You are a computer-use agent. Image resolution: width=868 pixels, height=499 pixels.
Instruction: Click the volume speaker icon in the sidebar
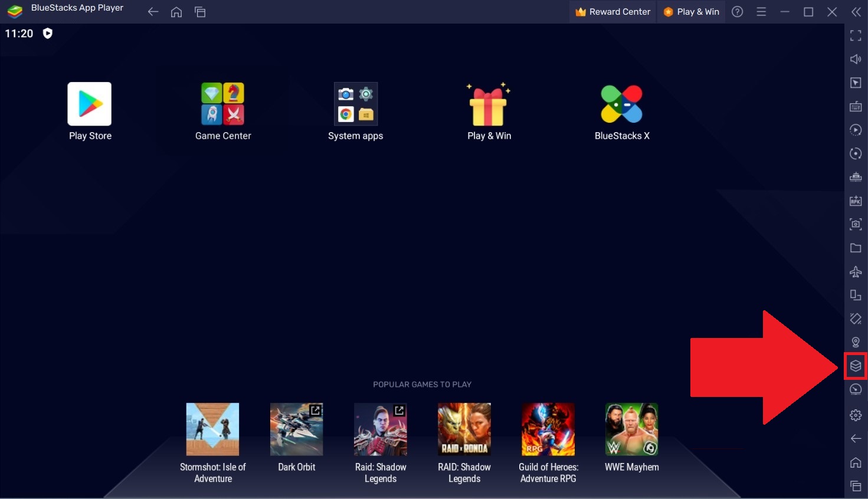click(x=856, y=59)
